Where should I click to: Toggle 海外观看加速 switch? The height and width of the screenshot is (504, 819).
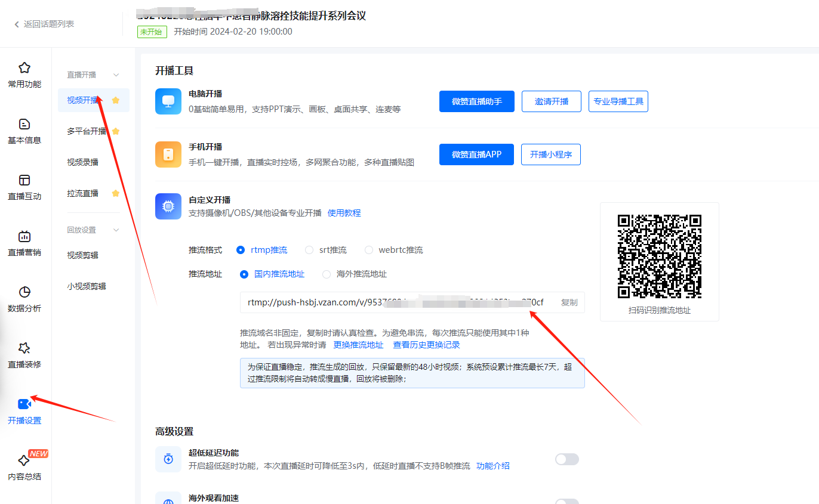[x=567, y=502]
